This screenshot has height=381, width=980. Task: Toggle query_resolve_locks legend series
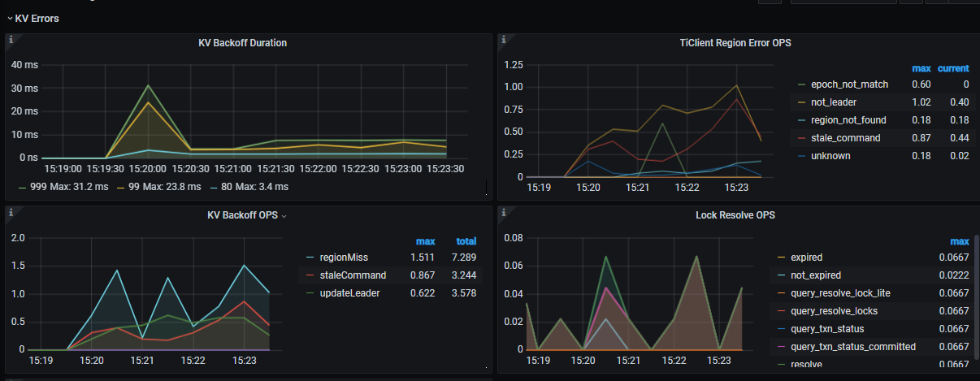tap(833, 311)
